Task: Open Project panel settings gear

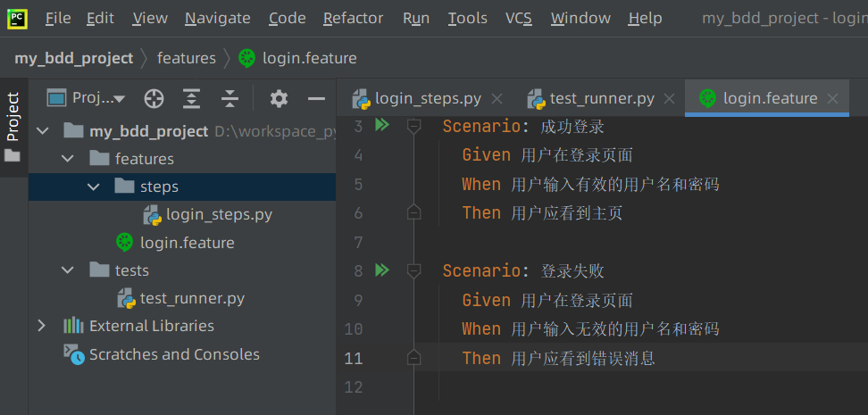Action: 279,98
